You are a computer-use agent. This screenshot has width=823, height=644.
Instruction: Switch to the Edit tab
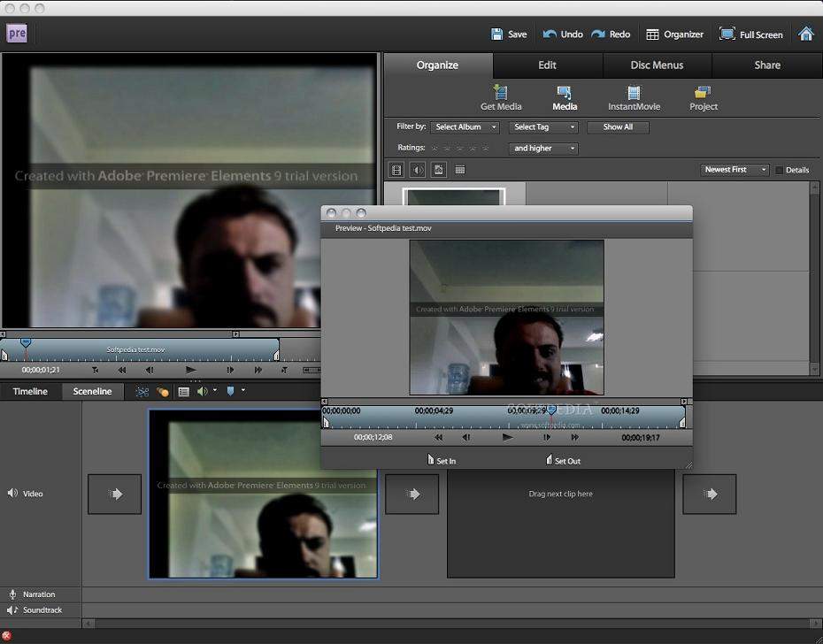point(547,65)
